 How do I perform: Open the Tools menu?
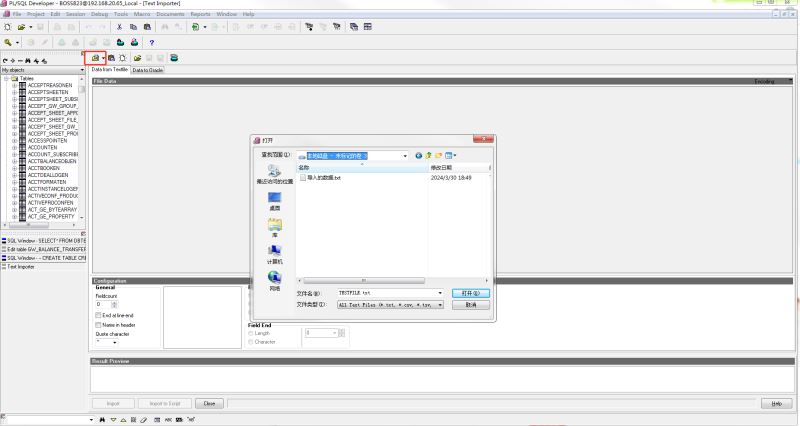[121, 14]
